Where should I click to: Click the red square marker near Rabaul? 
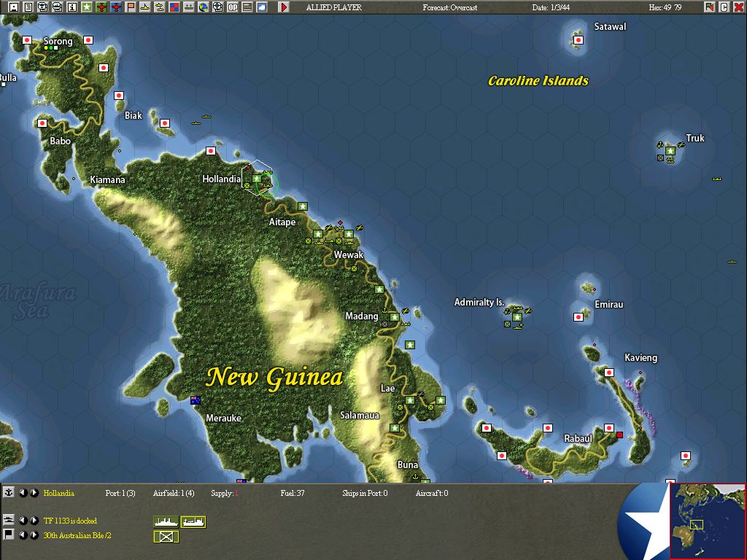click(x=620, y=435)
